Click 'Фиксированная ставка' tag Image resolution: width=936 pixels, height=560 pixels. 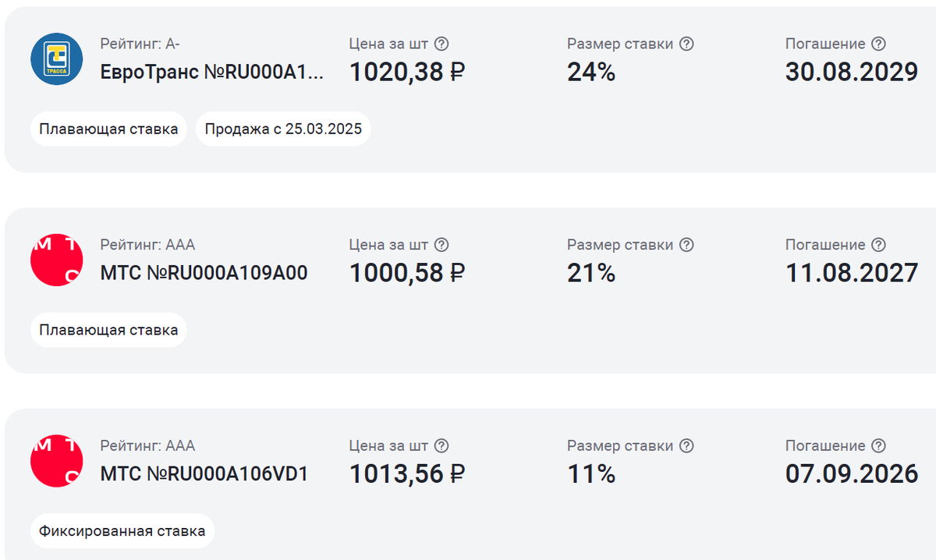pos(122,531)
